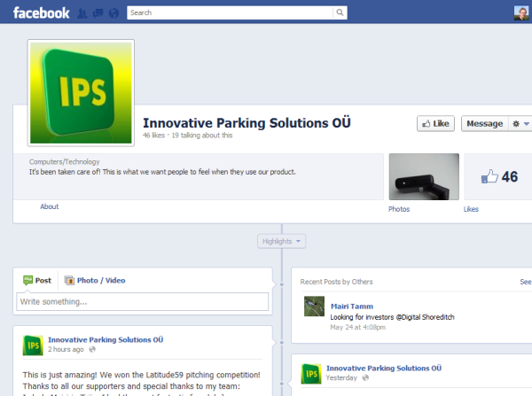Click 'Looking for investors @Digital Shoreditch' text
The image size is (532, 396).
[x=392, y=317]
